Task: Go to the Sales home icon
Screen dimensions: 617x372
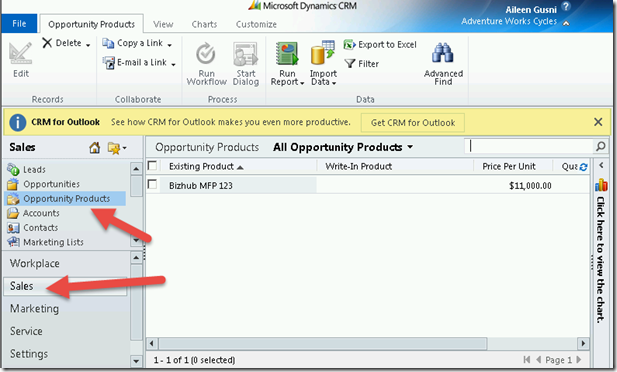Action: pyautogui.click(x=94, y=148)
